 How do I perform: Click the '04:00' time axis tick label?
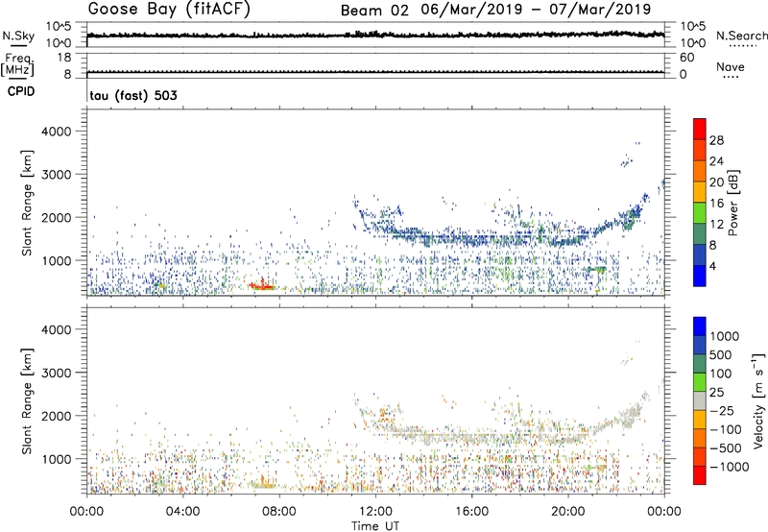pos(182,512)
